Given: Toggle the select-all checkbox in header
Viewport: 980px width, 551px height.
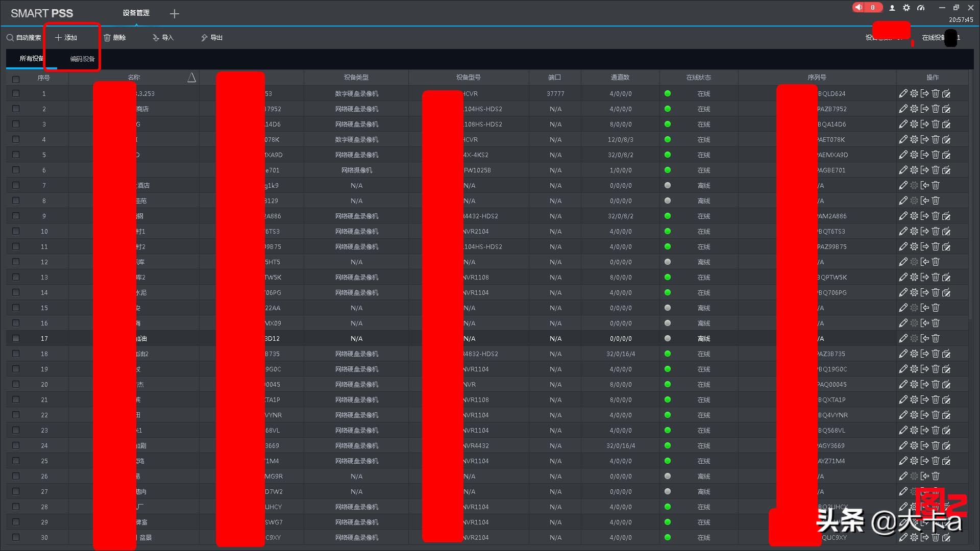Looking at the screenshot, I should [x=16, y=79].
